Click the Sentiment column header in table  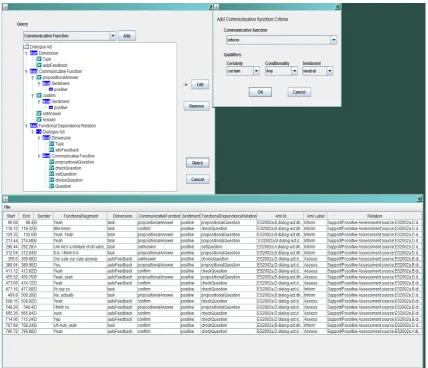pyautogui.click(x=191, y=216)
